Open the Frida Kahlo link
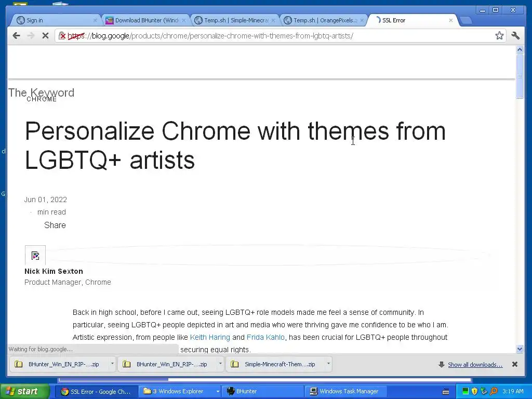Image resolution: width=532 pixels, height=399 pixels. (265, 337)
